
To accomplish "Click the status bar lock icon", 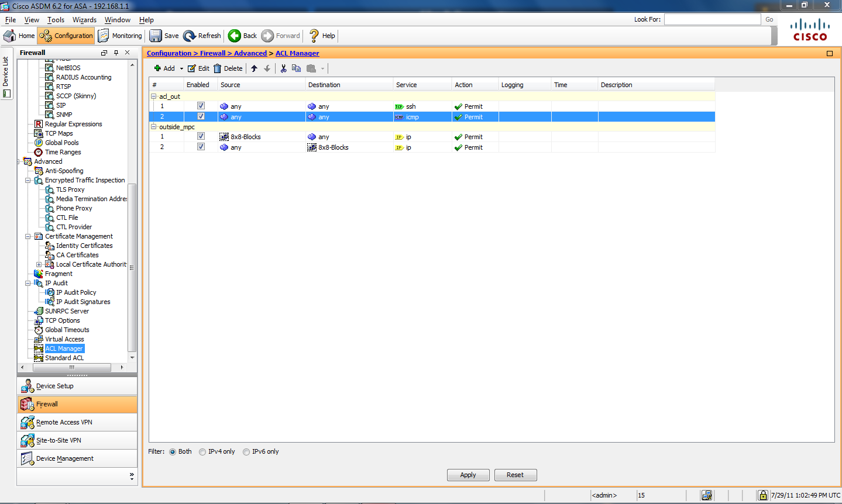I will click(x=762, y=495).
